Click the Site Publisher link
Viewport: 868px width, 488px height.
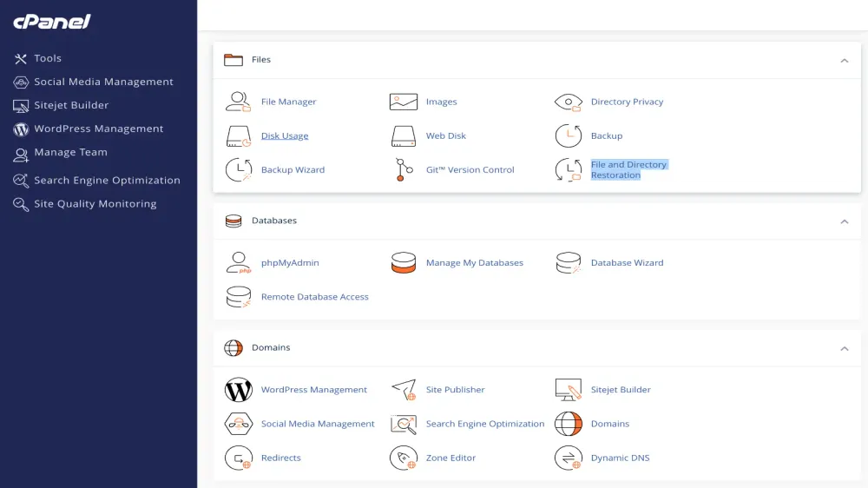coord(455,389)
